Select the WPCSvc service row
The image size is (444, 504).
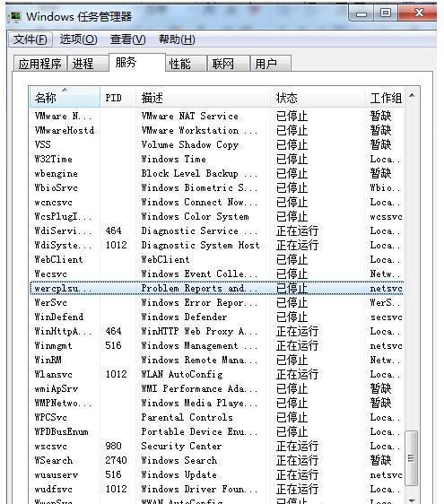217,417
